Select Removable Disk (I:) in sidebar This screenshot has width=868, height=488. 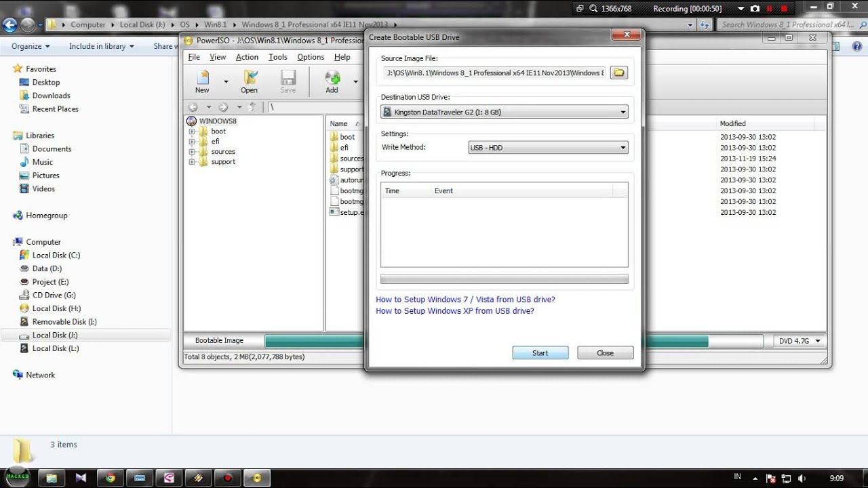click(x=64, y=322)
